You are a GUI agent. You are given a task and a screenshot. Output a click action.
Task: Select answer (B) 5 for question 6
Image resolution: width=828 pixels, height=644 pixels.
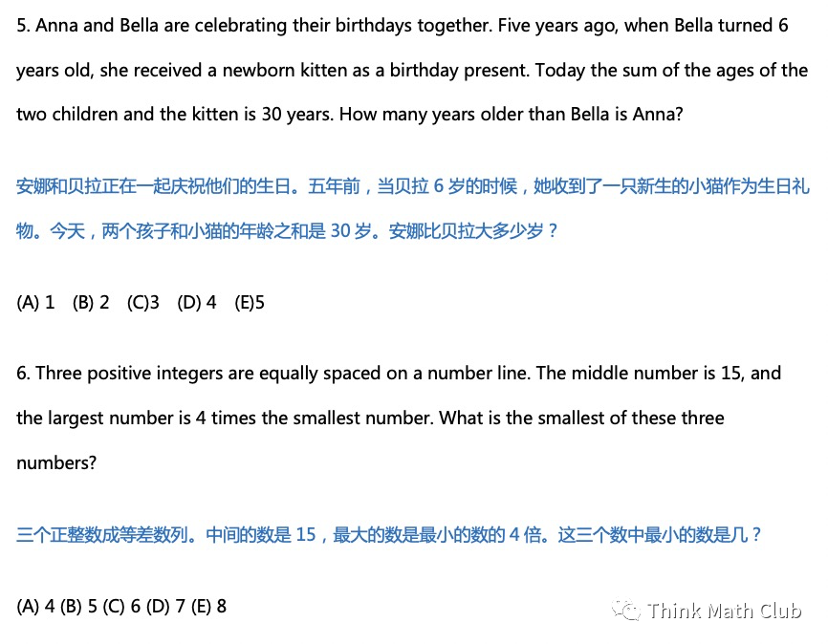tap(78, 606)
